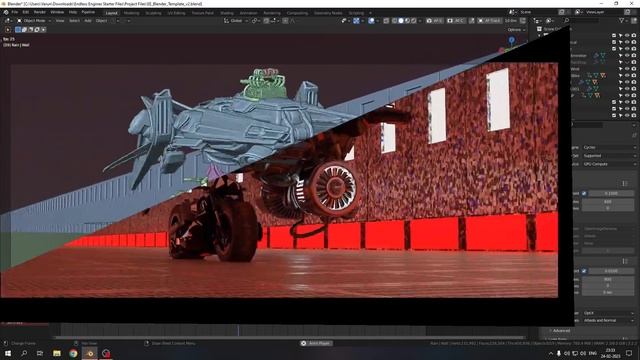Click the Blender icon in taskbar
The image size is (640, 360).
click(90, 353)
